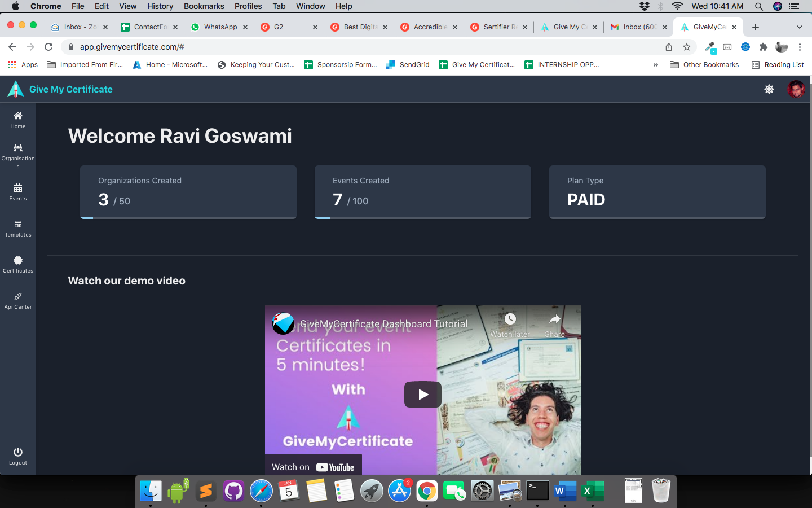This screenshot has width=812, height=508.
Task: Select Certificates in the sidebar
Action: click(x=17, y=264)
